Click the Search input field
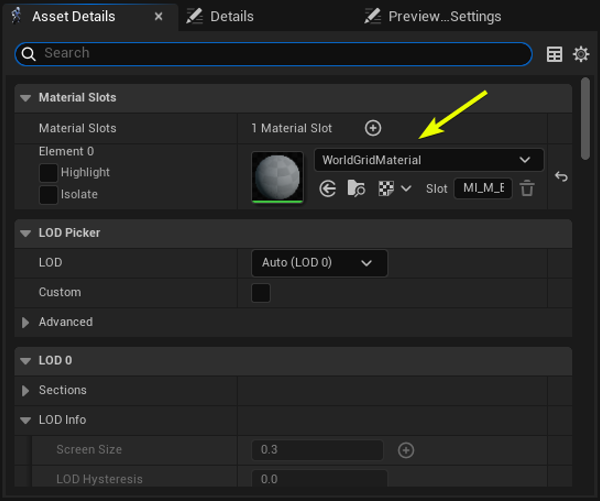This screenshot has width=600, height=501. point(274,54)
